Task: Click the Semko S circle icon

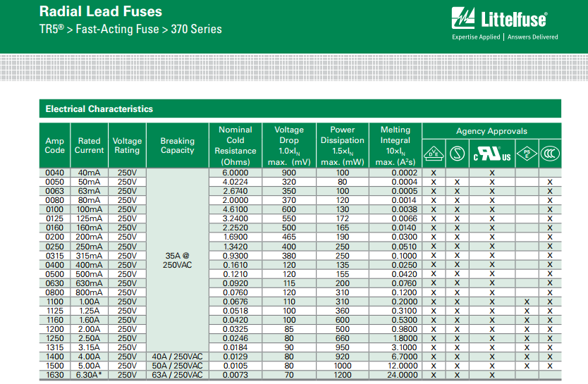Action: pos(457,154)
